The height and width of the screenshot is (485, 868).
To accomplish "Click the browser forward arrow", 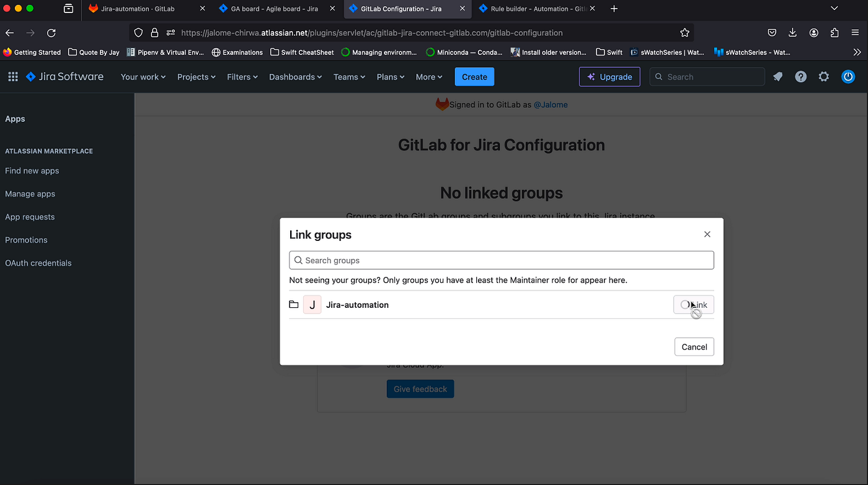I will (x=30, y=33).
